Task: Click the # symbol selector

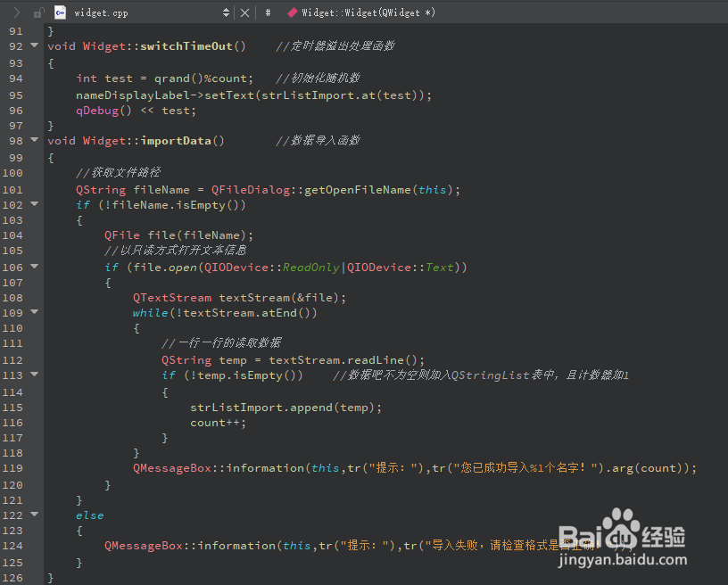Action: click(x=268, y=13)
